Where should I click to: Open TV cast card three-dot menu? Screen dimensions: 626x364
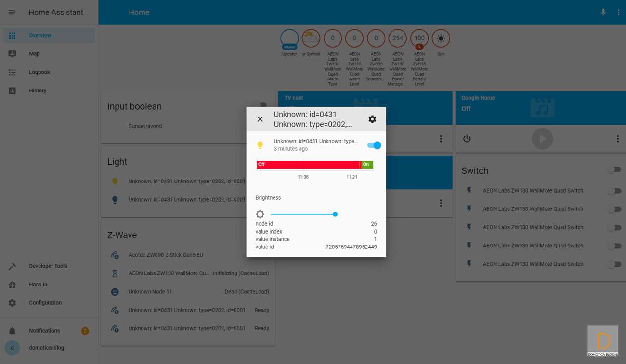point(441,139)
